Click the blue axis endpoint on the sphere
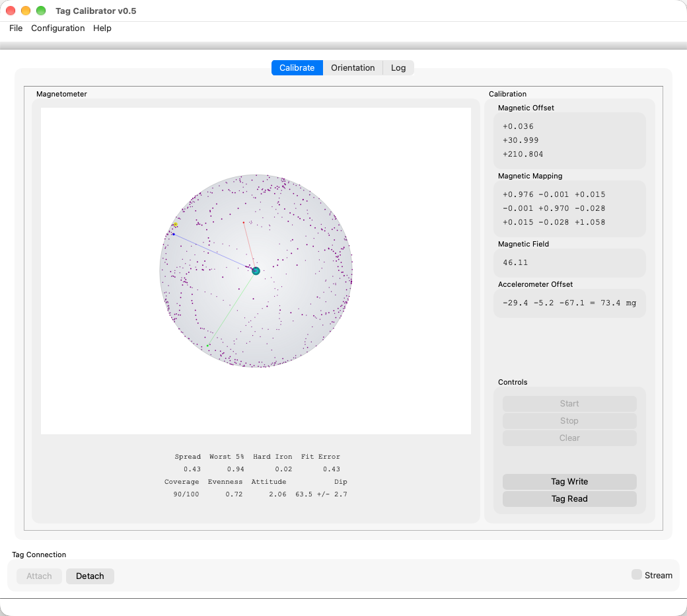Image resolution: width=687 pixels, height=616 pixels. pyautogui.click(x=174, y=235)
